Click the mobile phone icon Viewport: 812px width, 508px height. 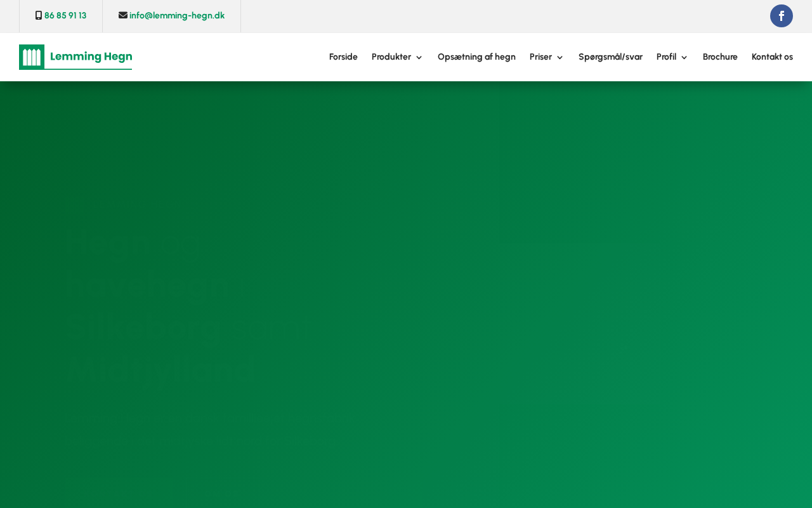coord(39,15)
